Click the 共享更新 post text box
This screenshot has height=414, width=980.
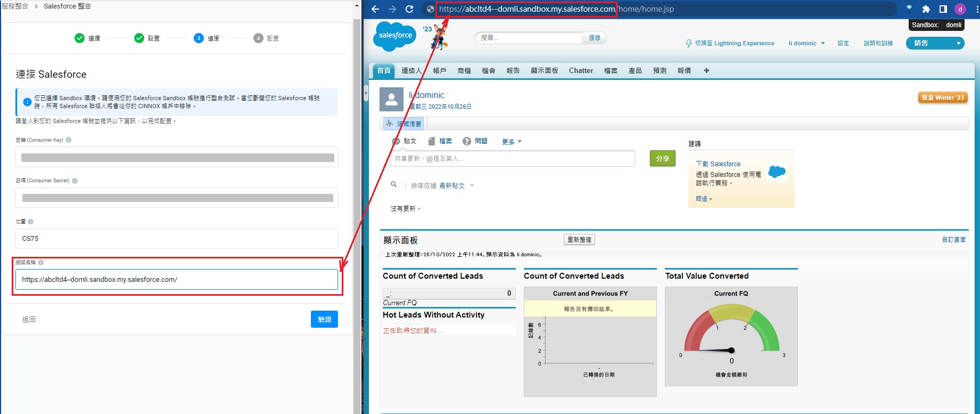click(513, 159)
